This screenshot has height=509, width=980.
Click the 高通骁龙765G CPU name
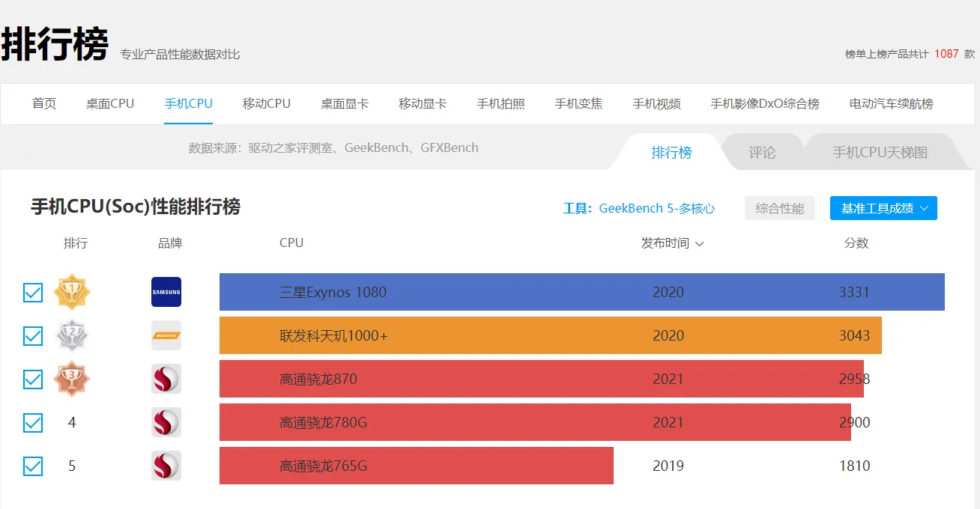click(324, 466)
